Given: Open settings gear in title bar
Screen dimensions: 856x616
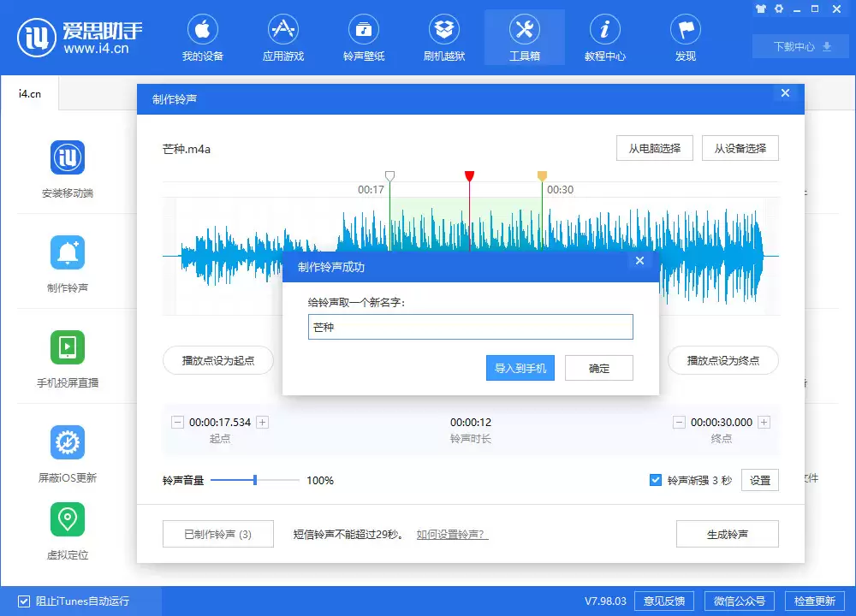Looking at the screenshot, I should [779, 9].
